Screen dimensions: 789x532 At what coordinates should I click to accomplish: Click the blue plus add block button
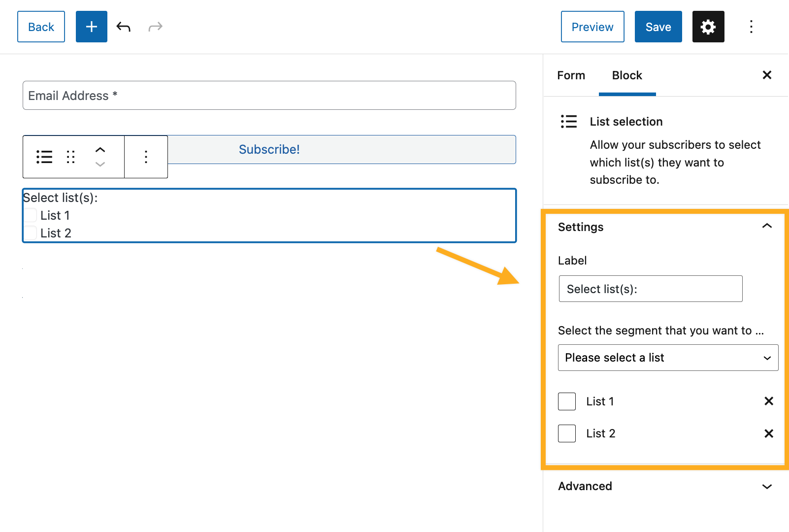click(91, 27)
